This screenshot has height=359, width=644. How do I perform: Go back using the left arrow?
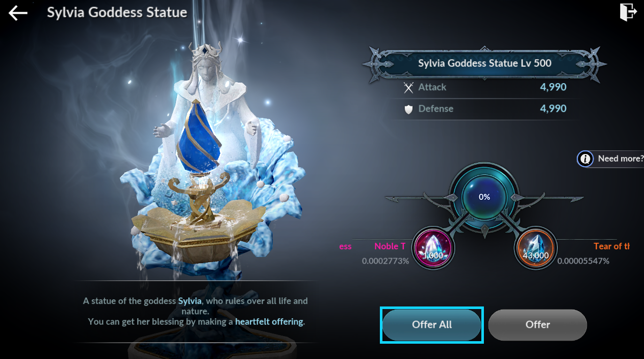(x=18, y=13)
